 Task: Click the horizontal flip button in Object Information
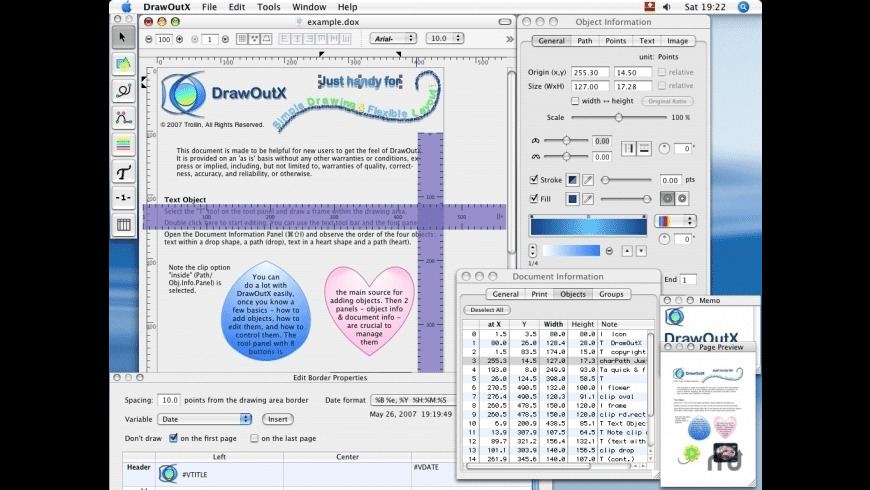point(629,149)
